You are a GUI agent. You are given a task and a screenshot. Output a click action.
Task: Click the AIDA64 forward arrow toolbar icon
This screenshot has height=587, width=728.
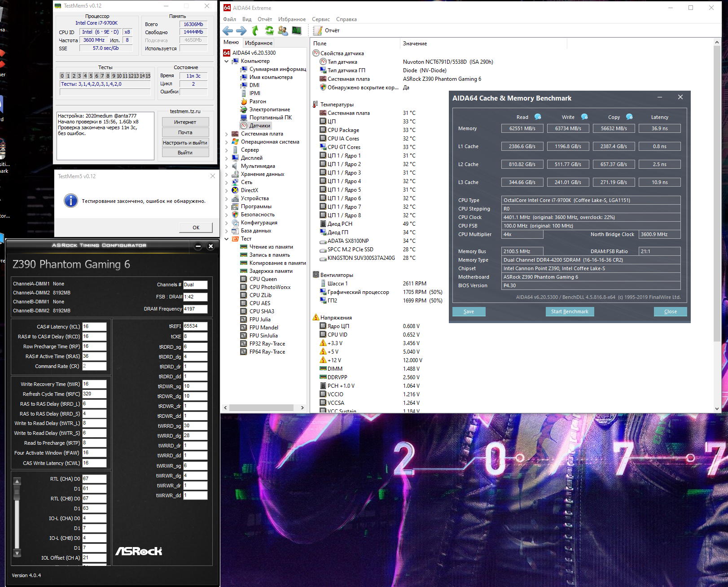241,31
